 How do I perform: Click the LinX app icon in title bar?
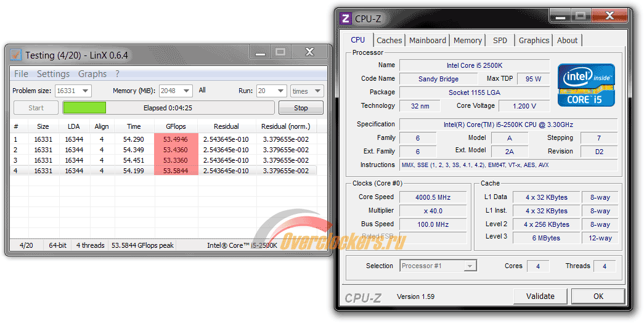click(x=16, y=54)
